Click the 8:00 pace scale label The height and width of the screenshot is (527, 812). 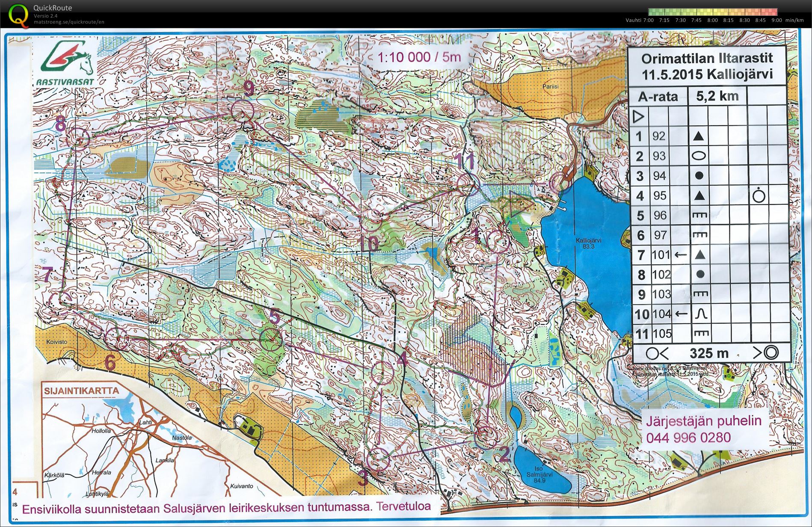[712, 20]
